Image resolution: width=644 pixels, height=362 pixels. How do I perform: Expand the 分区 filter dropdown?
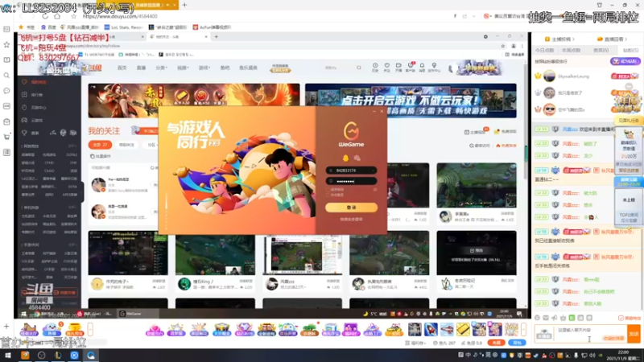pyautogui.click(x=152, y=145)
